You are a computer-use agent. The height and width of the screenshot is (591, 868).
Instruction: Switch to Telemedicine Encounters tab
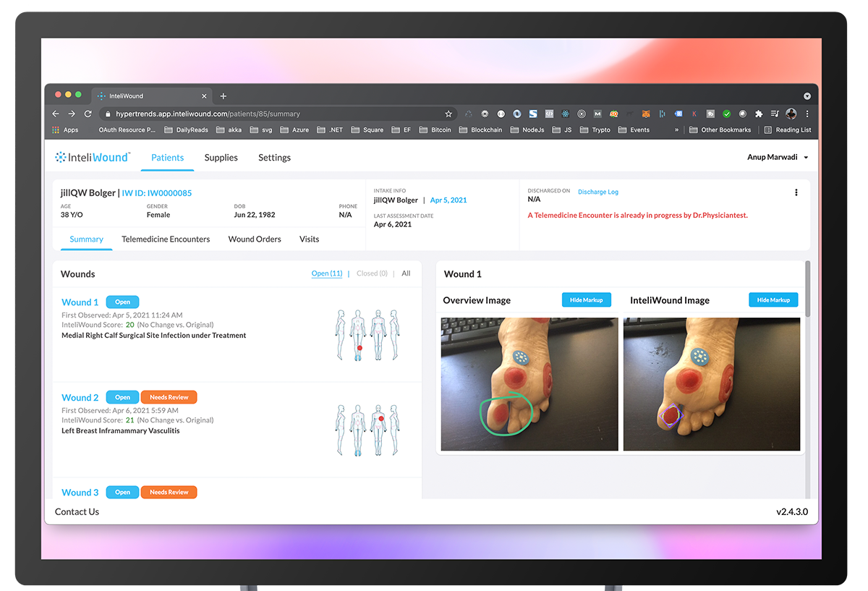(x=166, y=239)
